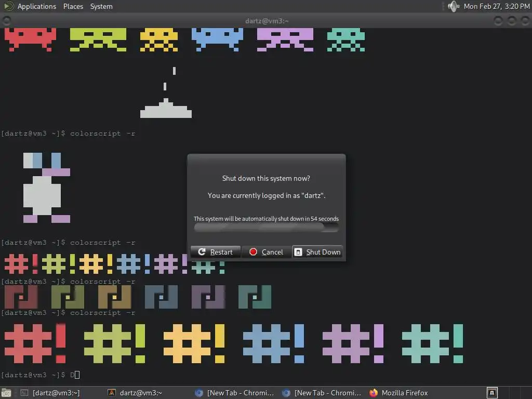Screen dimensions: 532x399
Task: Switch to first New Tab - Chromium window
Action: [x=235, y=393]
